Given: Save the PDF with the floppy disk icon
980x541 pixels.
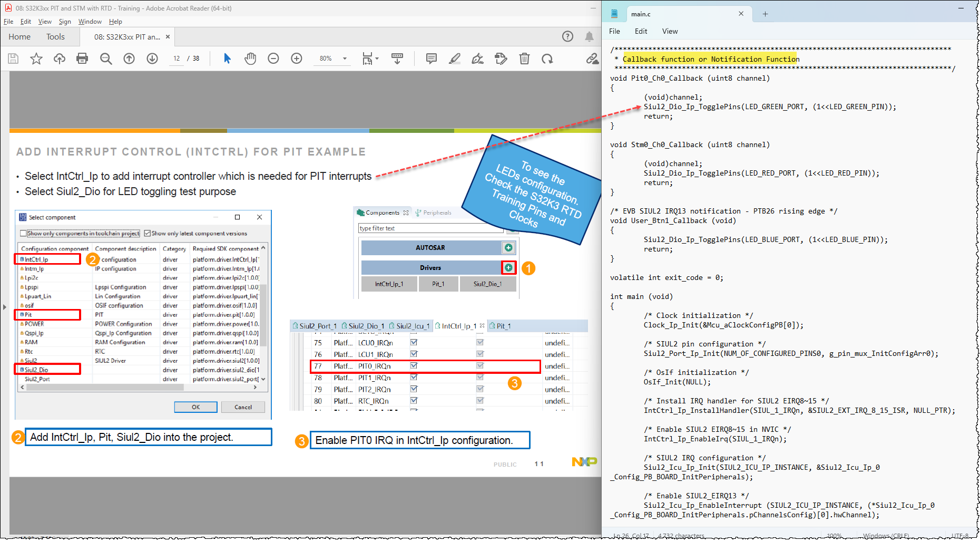Looking at the screenshot, I should tap(13, 59).
